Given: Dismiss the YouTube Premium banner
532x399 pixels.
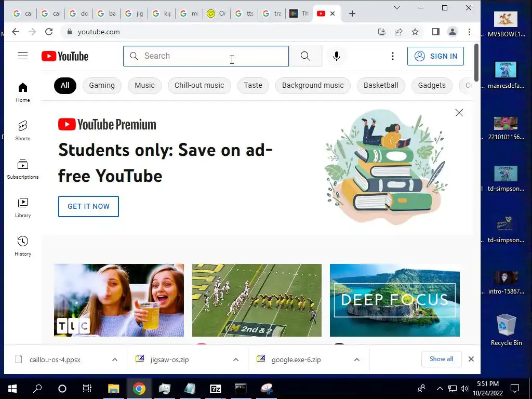Looking at the screenshot, I should (459, 113).
